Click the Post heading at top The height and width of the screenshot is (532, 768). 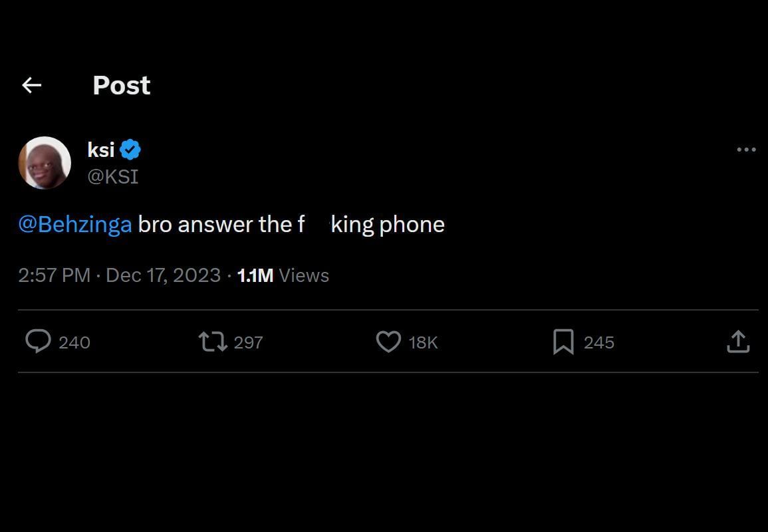pos(122,85)
